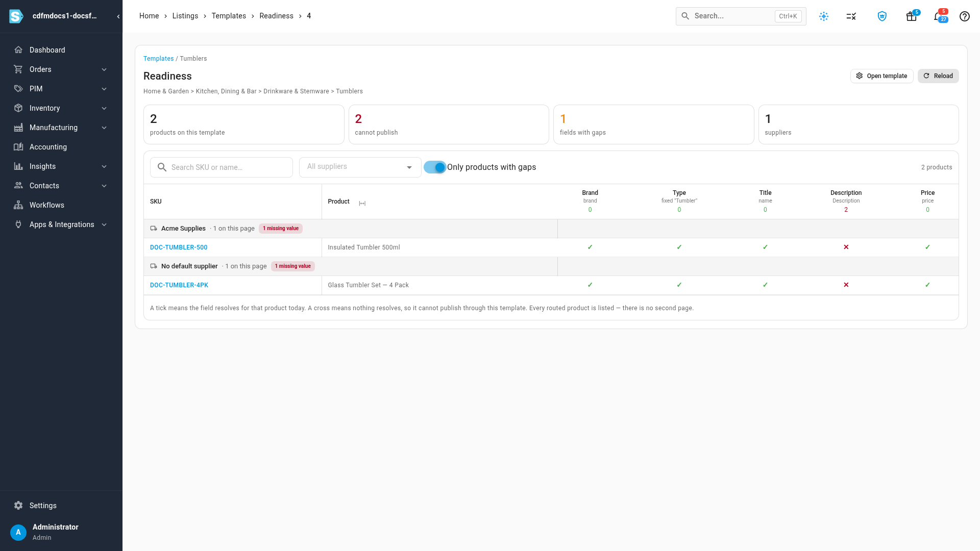Screen dimensions: 980x551
Task: Click the 1 missing value badge for Acme Supplies
Action: tap(281, 229)
